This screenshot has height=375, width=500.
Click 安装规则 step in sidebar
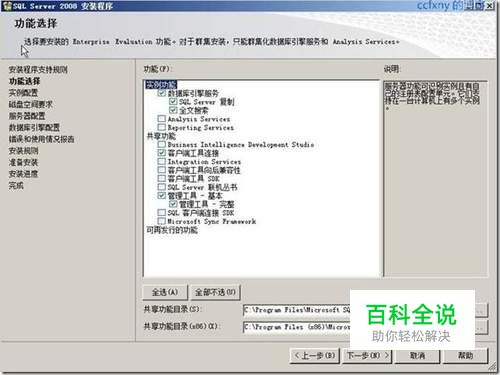(x=23, y=151)
